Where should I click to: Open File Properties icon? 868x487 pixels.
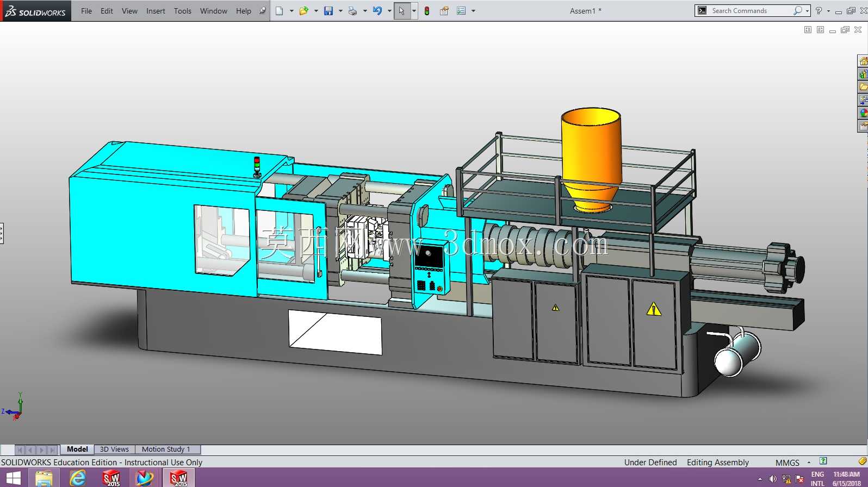444,11
